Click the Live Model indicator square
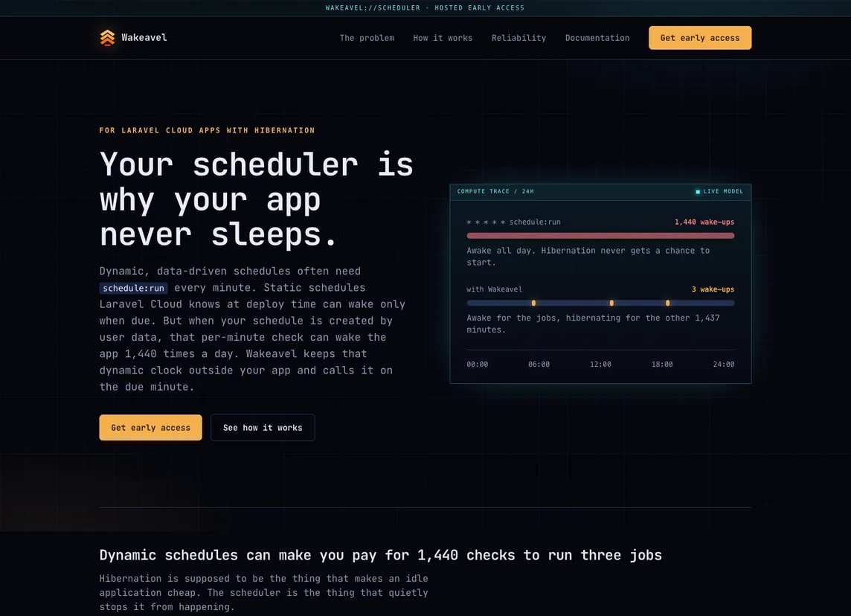Screen dimensions: 851x616 [x=698, y=192]
